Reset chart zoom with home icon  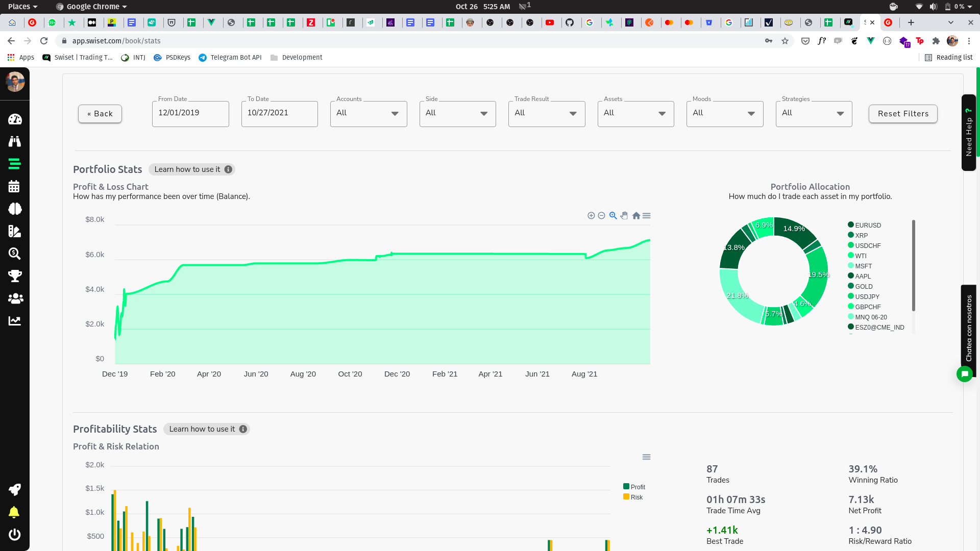click(636, 216)
